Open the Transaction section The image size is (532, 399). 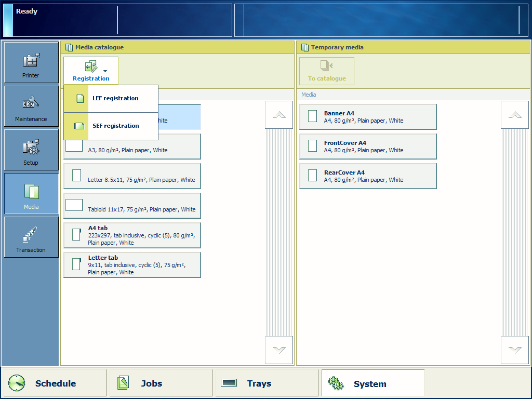[31, 237]
